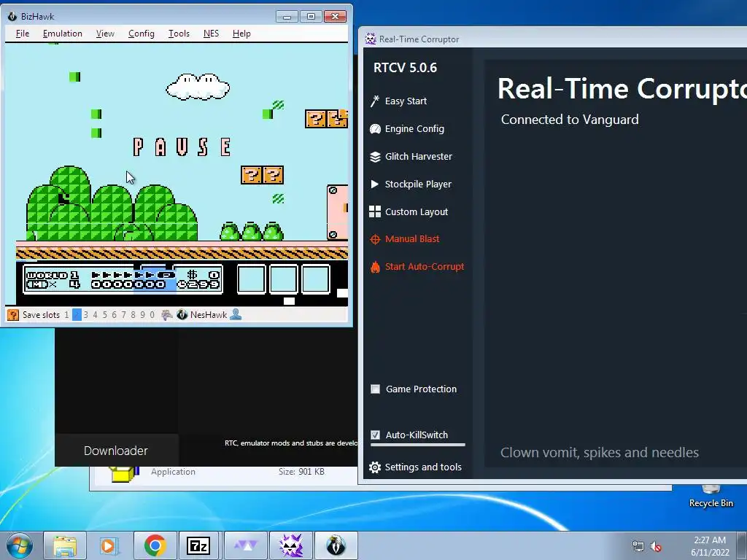Viewport: 747px width, 560px height.
Task: Open Easy Start in RTCV sidebar
Action: 406,101
